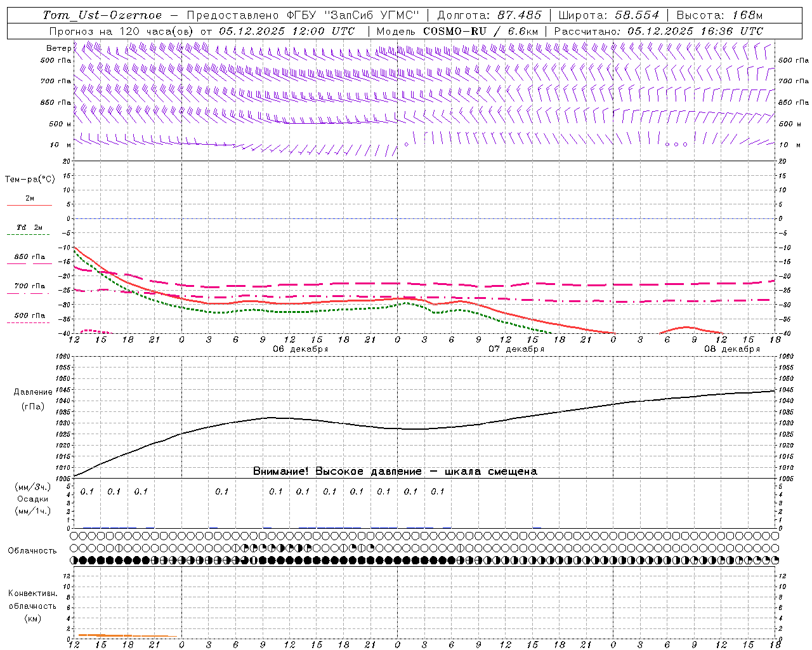This screenshot has width=812, height=650.
Task: Click the provider text ФГБУ "ЗапСиб УГМС"
Action: tap(353, 15)
